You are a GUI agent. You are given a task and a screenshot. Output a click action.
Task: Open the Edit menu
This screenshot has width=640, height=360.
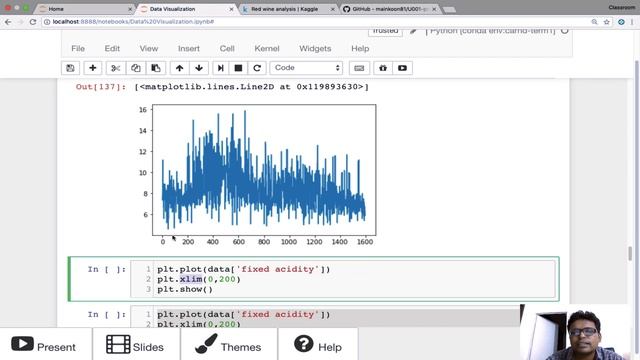(x=112, y=48)
